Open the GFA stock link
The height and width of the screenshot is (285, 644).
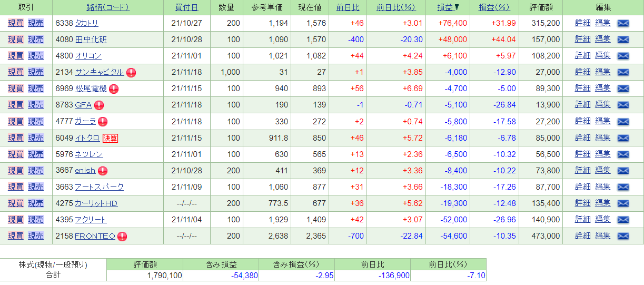83,105
